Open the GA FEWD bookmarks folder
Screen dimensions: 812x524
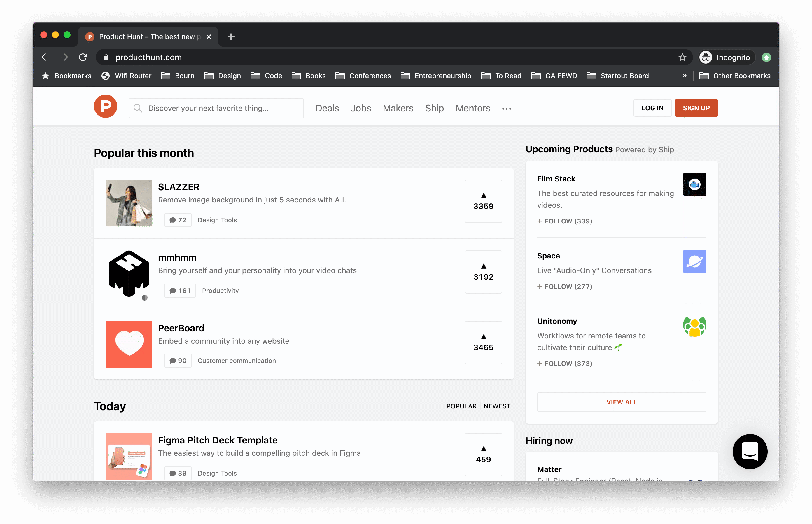click(x=554, y=76)
